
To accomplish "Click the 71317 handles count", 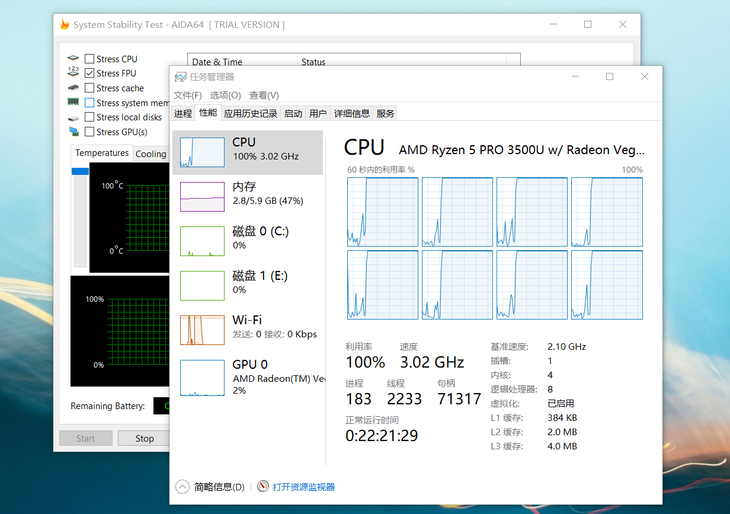I will pyautogui.click(x=459, y=399).
